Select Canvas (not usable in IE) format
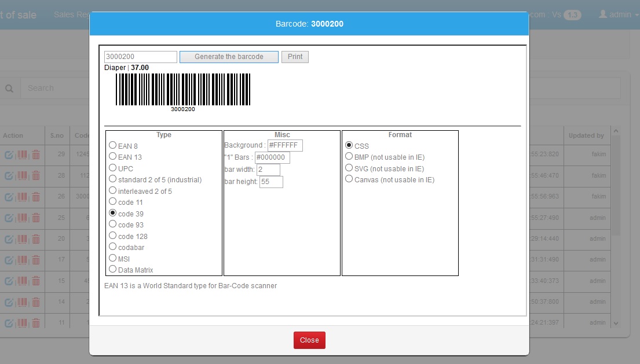 (349, 179)
